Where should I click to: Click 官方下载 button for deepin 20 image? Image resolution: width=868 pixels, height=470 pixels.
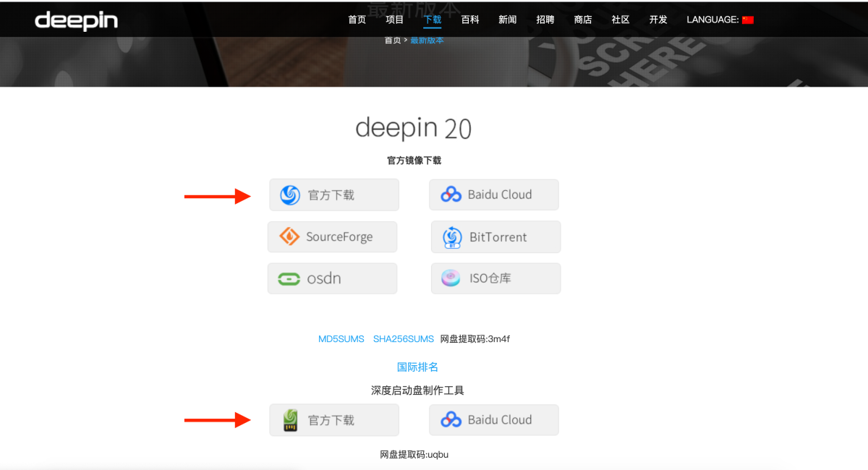(334, 195)
